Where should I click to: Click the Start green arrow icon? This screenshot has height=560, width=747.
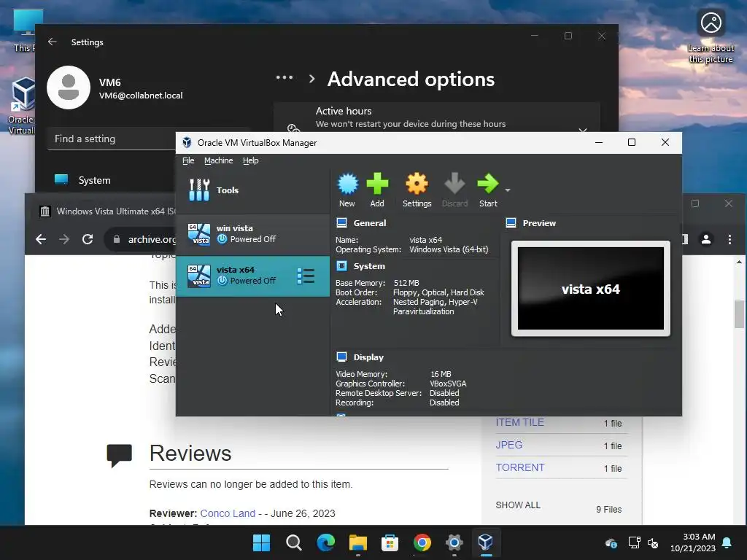tap(488, 184)
